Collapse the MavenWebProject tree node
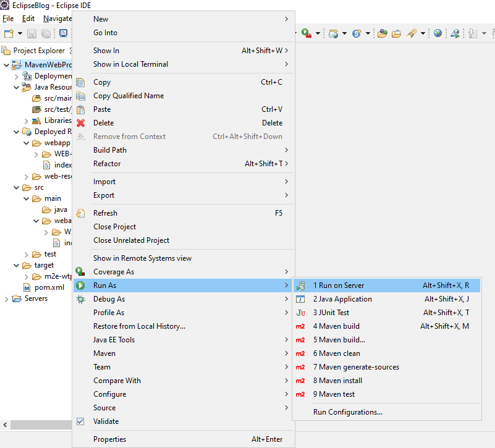 coord(7,64)
